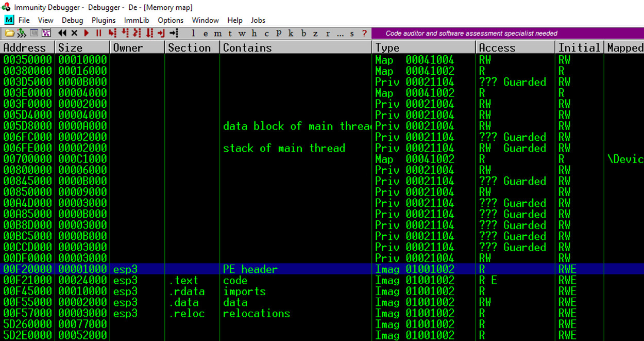
Task: Open the ImmLib menu
Action: pyautogui.click(x=135, y=20)
